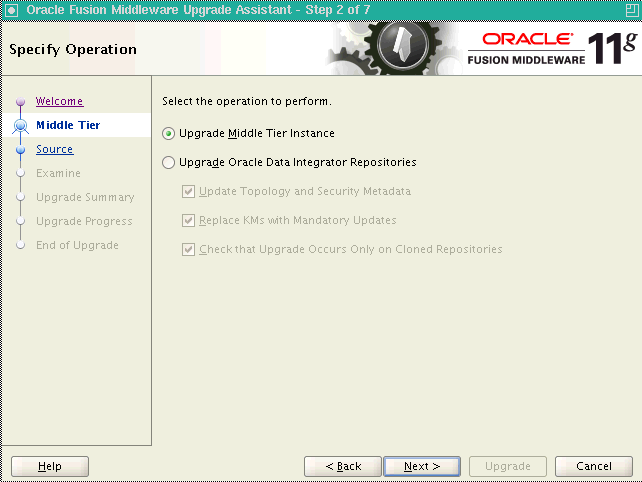642x482 pixels.
Task: Select Upgrade Middle Tier Instance radio button
Action: point(168,134)
